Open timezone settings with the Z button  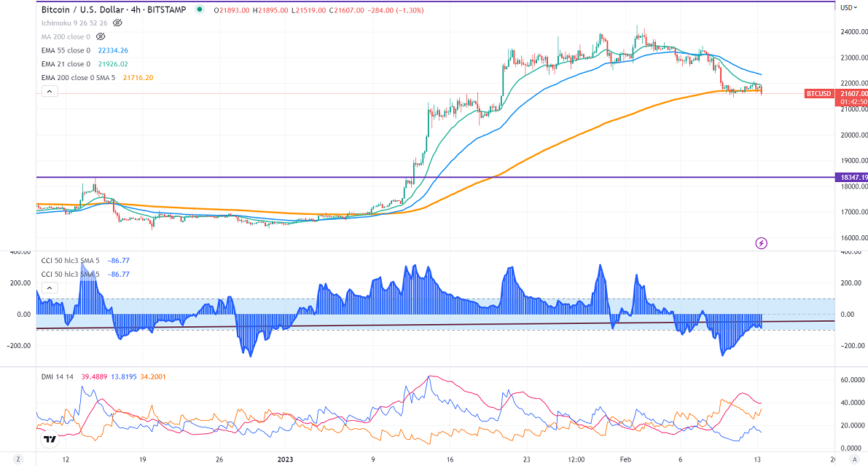(20, 460)
